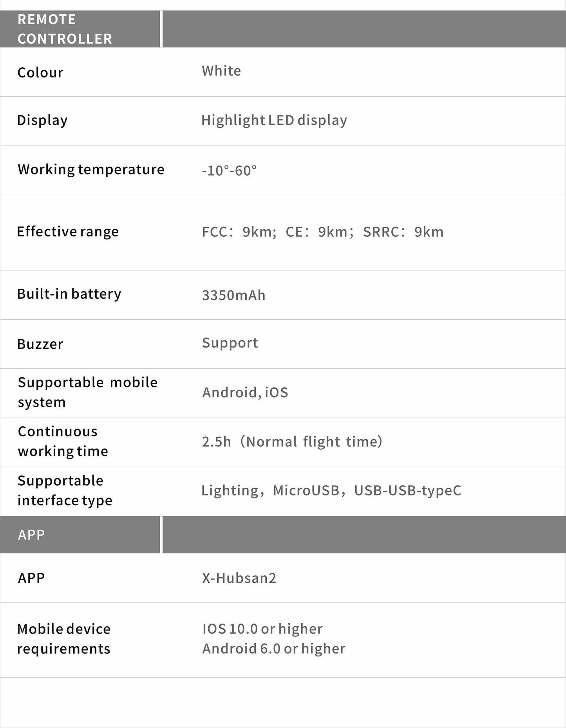Select the Colour row label
This screenshot has height=728, width=566.
click(40, 73)
